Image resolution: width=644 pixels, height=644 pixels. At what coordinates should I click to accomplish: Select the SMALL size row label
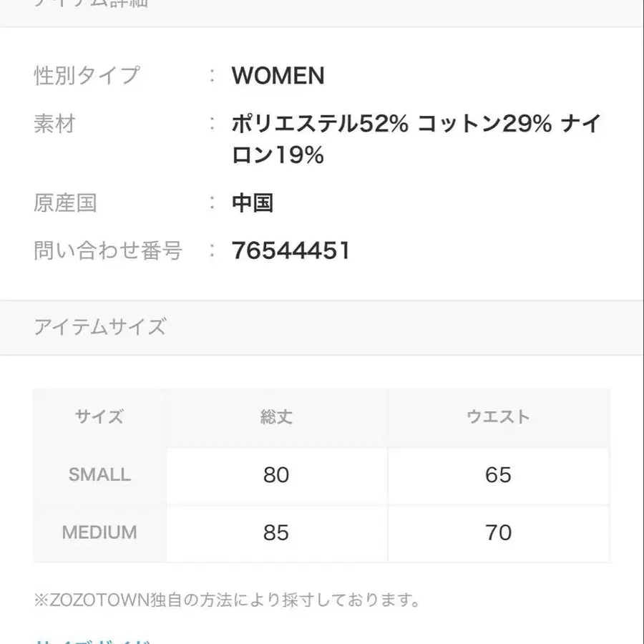click(x=99, y=475)
